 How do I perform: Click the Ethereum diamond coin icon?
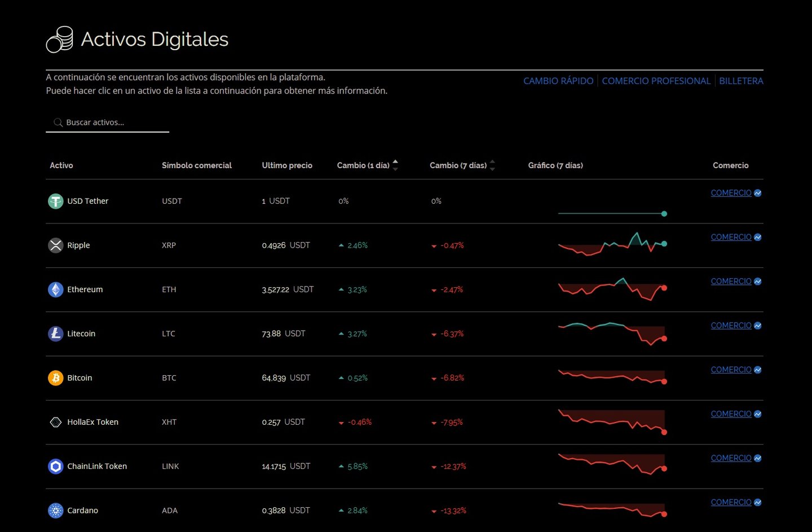[55, 289]
